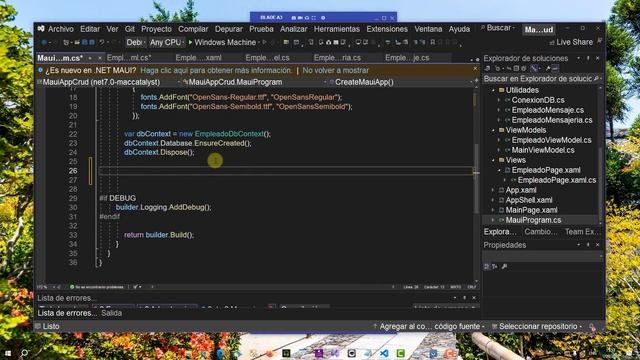This screenshot has height=360, width=640.
Task: Switch to the Emple...el.cs editor tab
Action: tap(267, 58)
